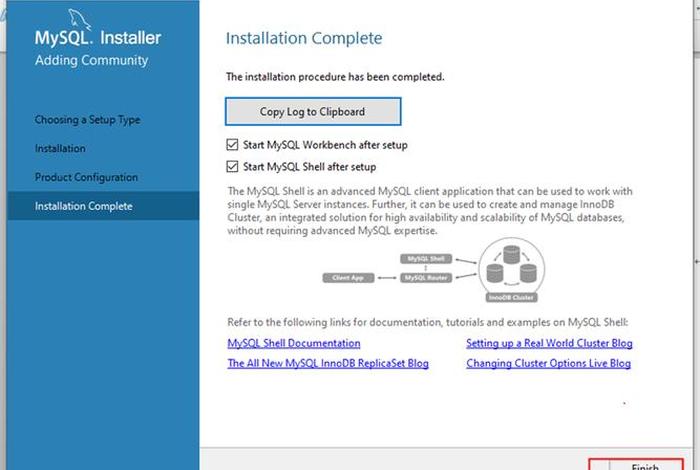Select Choosing a Setup Type step
This screenshot has width=700, height=470.
(88, 120)
